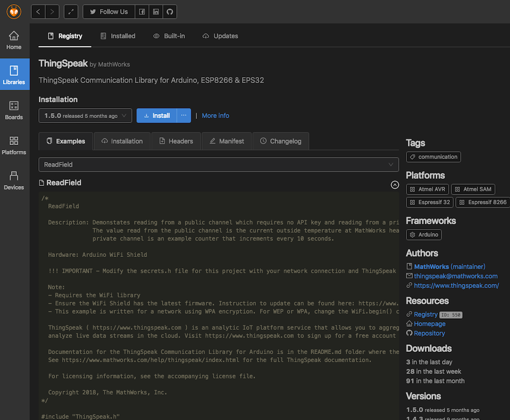The height and width of the screenshot is (420, 510).
Task: Click the 'Hardware: Arduino WiFi Shield' code line
Action: (x=98, y=255)
